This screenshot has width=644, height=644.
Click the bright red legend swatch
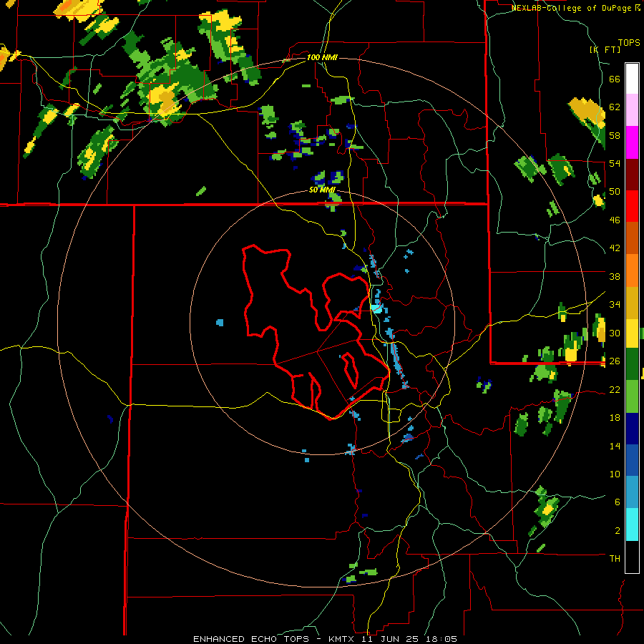[632, 207]
